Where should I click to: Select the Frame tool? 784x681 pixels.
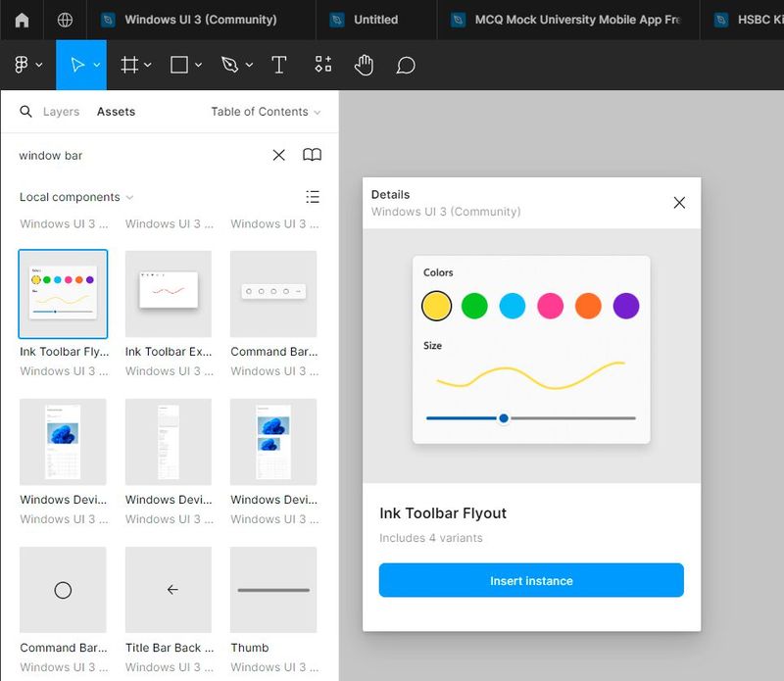tap(129, 65)
